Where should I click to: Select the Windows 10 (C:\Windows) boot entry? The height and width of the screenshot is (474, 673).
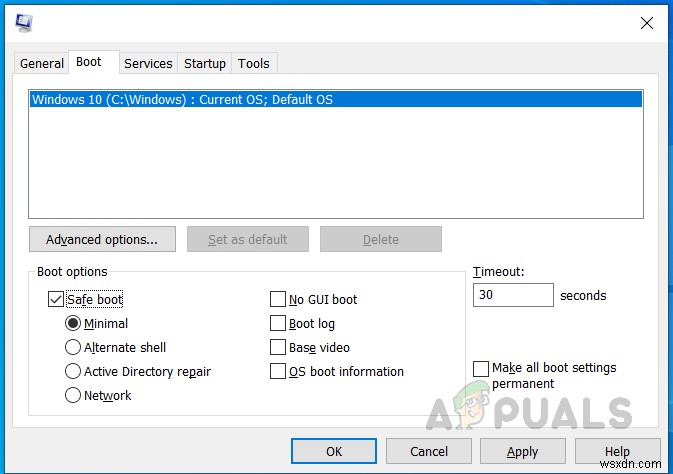(x=336, y=100)
